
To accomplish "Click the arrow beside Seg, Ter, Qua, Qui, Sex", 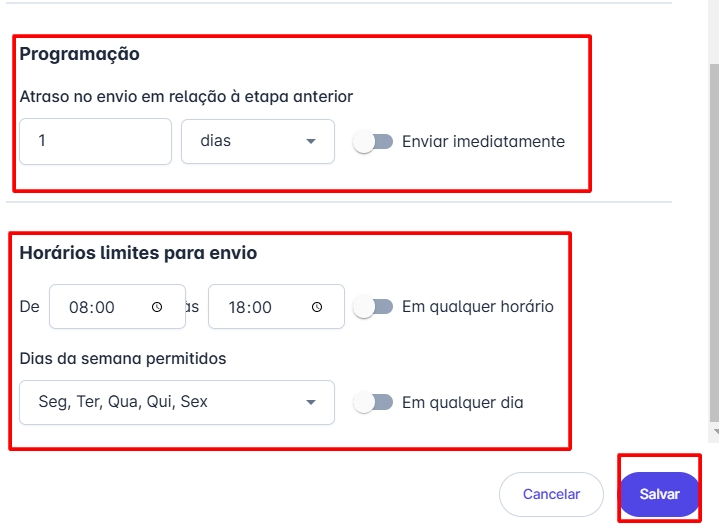I will pyautogui.click(x=311, y=403).
